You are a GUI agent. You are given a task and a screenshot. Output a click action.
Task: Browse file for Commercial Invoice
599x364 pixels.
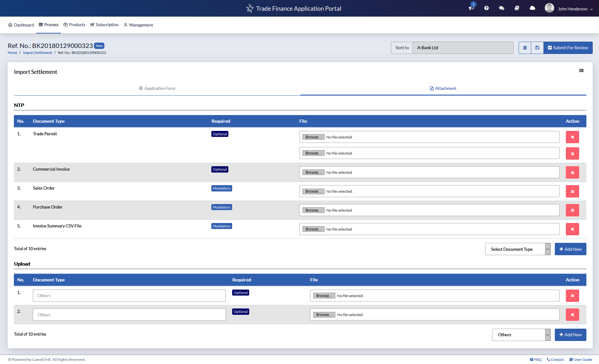click(x=313, y=173)
